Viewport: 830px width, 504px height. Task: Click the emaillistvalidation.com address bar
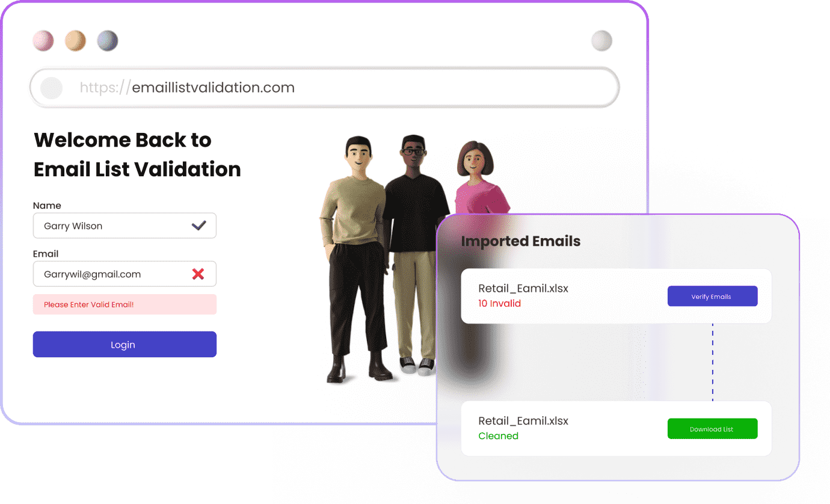click(325, 88)
